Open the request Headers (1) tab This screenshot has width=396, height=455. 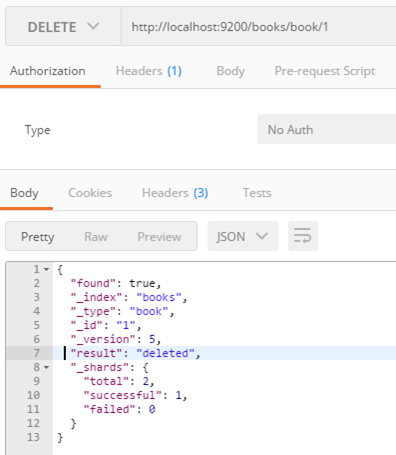point(149,71)
